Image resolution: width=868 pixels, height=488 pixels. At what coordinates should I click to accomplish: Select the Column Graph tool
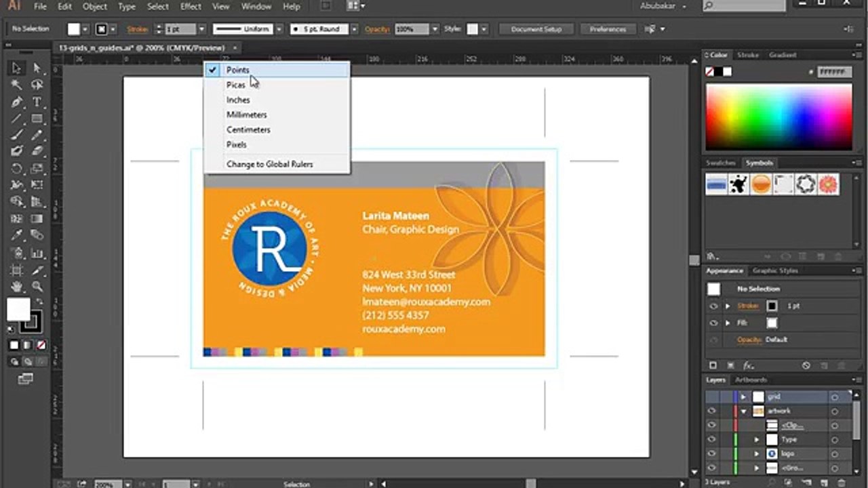pos(37,253)
